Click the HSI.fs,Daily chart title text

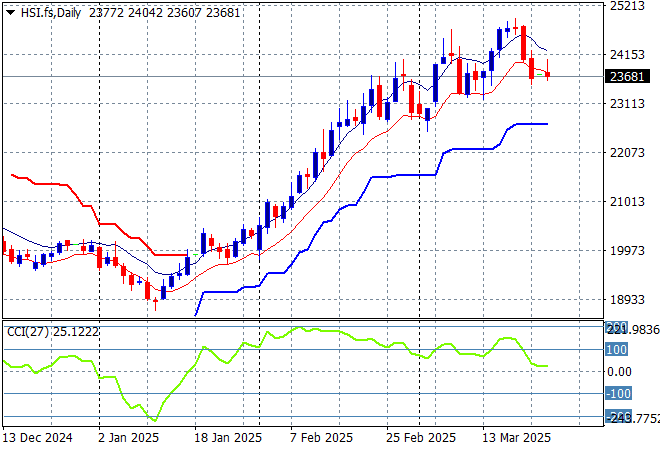click(51, 10)
